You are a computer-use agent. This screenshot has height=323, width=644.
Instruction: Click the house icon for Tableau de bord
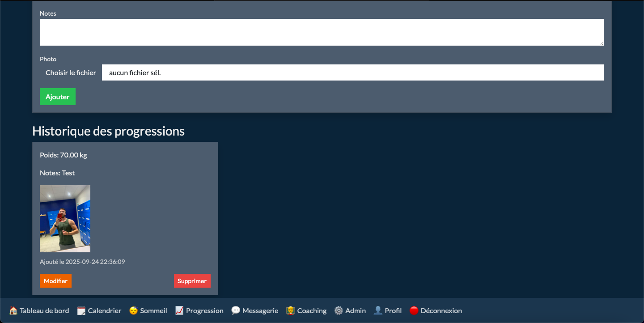coord(13,310)
